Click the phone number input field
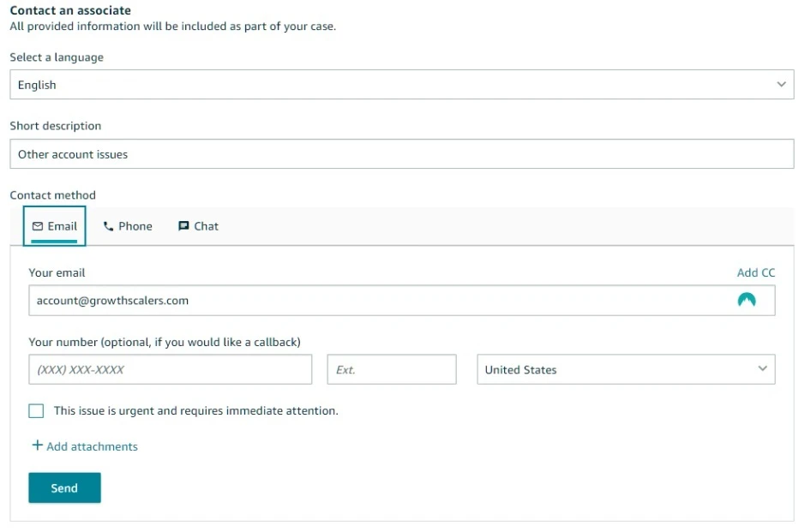The image size is (805, 532). (171, 369)
